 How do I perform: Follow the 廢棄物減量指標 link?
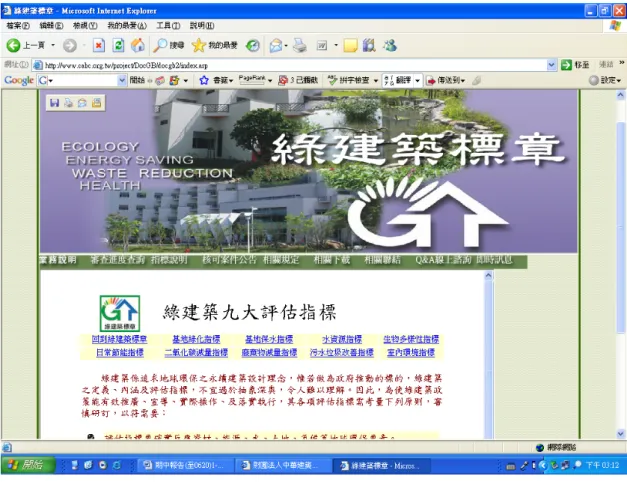pyautogui.click(x=269, y=352)
